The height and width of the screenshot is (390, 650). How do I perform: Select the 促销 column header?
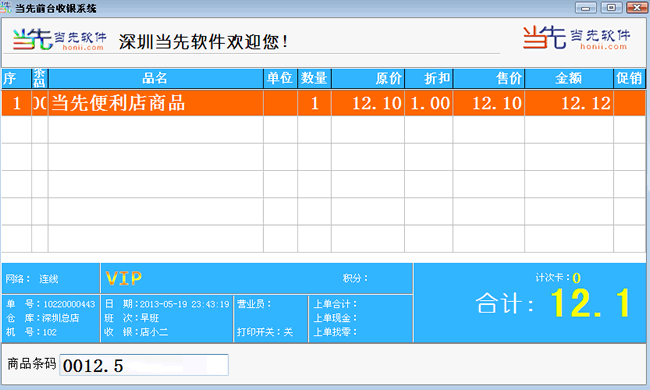pyautogui.click(x=629, y=78)
